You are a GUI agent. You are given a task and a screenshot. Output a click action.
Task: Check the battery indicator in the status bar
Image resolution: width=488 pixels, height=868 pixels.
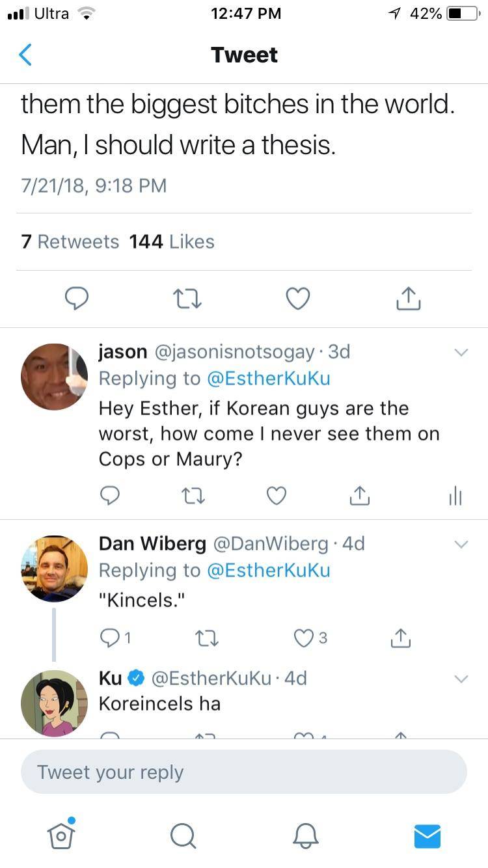coord(462,12)
